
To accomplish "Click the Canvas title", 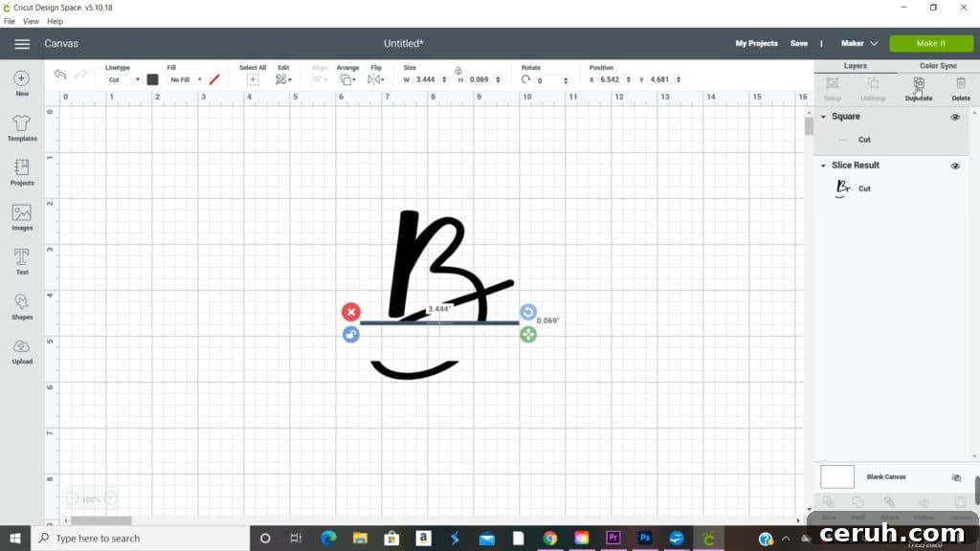I will coord(61,44).
